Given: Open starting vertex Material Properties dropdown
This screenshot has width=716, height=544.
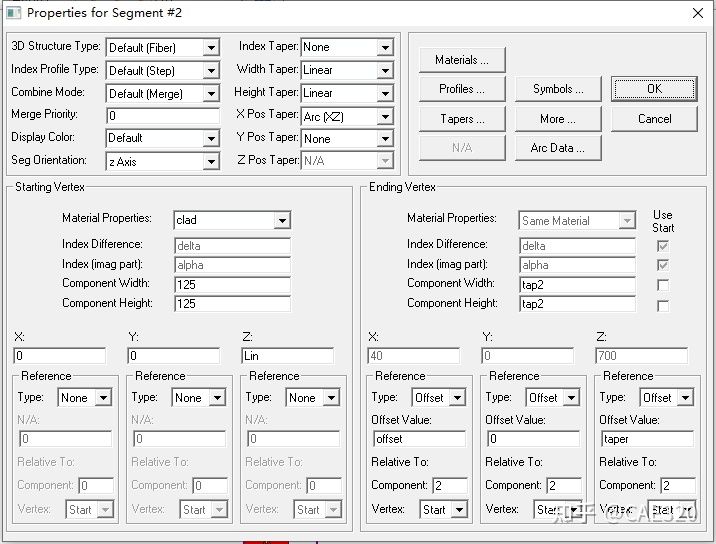Looking at the screenshot, I should (232, 220).
